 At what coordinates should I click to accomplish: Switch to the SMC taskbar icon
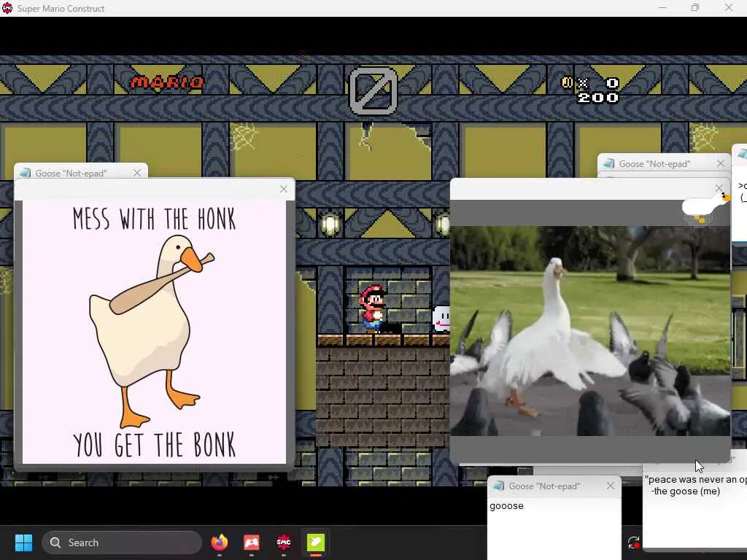point(284,542)
